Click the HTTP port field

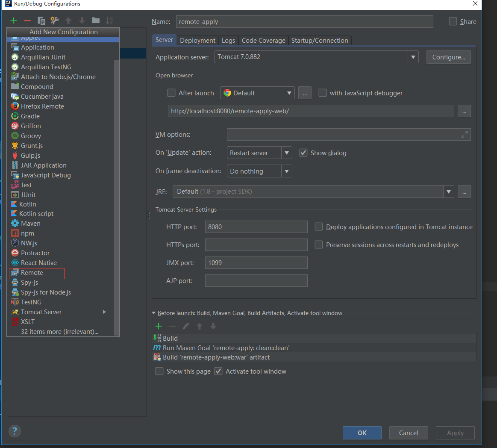(256, 227)
